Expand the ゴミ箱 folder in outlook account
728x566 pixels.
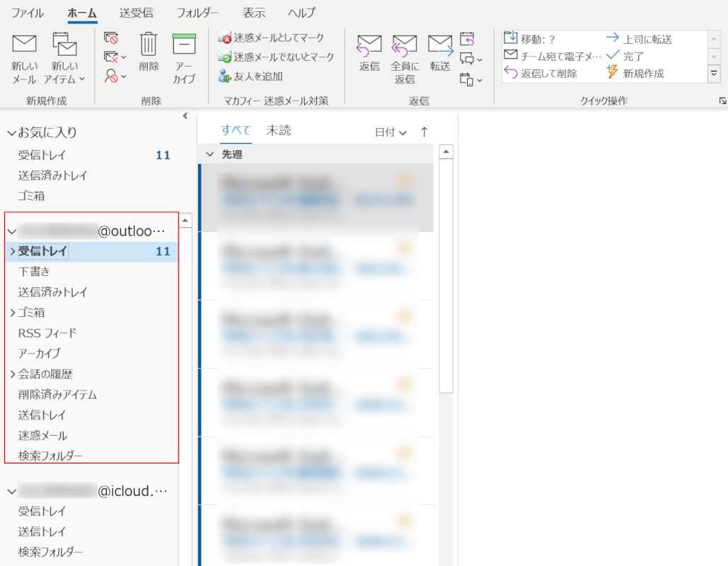pos(12,313)
